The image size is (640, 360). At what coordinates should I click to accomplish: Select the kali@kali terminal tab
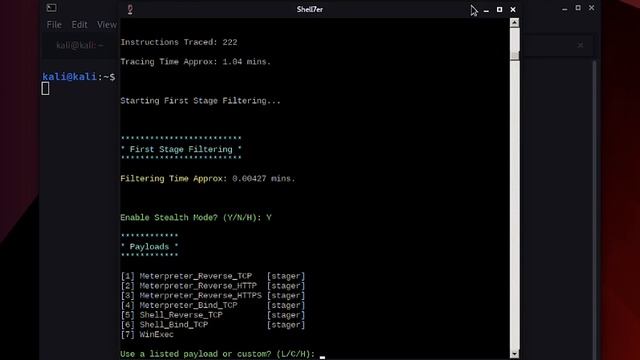coord(80,45)
